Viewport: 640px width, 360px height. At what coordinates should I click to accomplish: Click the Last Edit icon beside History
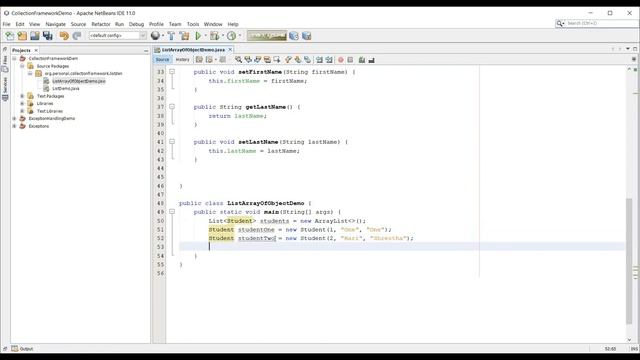(x=199, y=60)
